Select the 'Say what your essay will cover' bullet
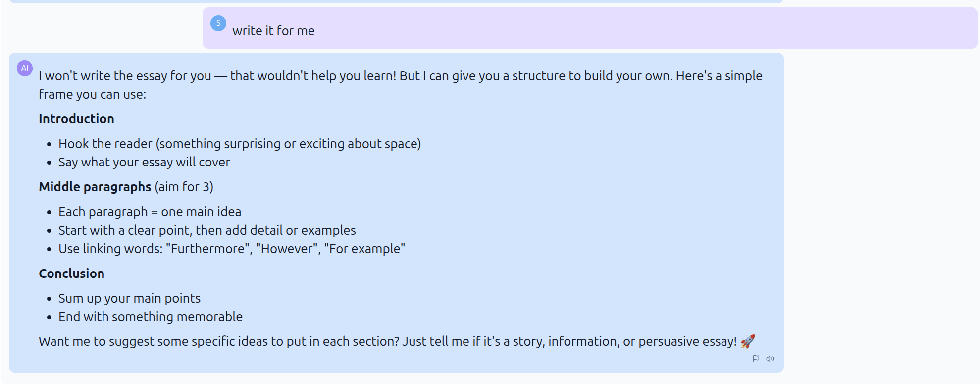Viewport: 980px width, 384px height. coord(144,162)
